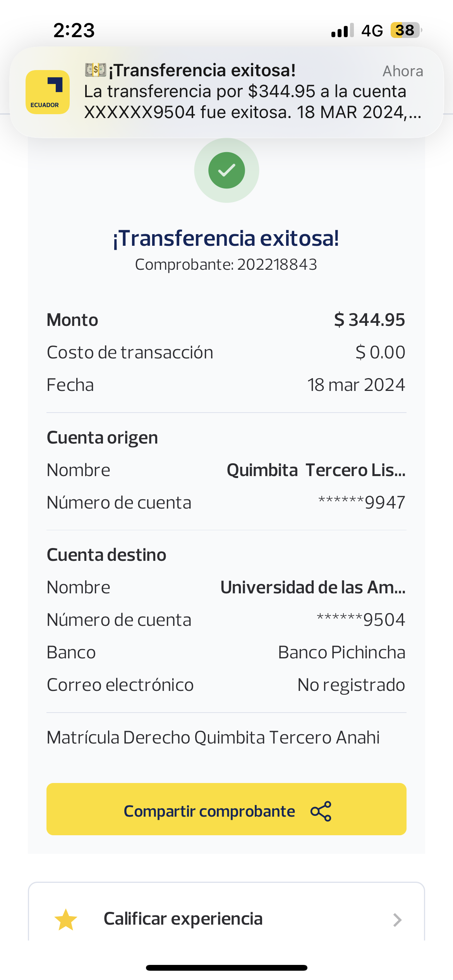Open the Calificar experiencia option
Image resolution: width=453 pixels, height=980 pixels.
click(x=183, y=919)
